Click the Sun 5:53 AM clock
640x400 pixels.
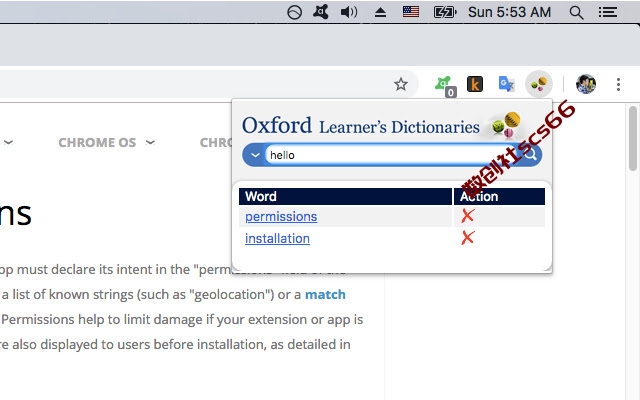509,12
